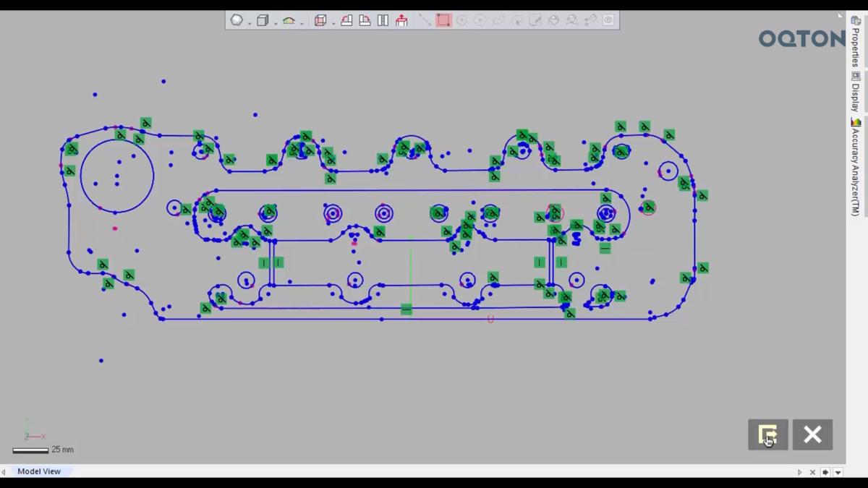
Task: Click the viewpoint cube icon
Action: coord(320,20)
